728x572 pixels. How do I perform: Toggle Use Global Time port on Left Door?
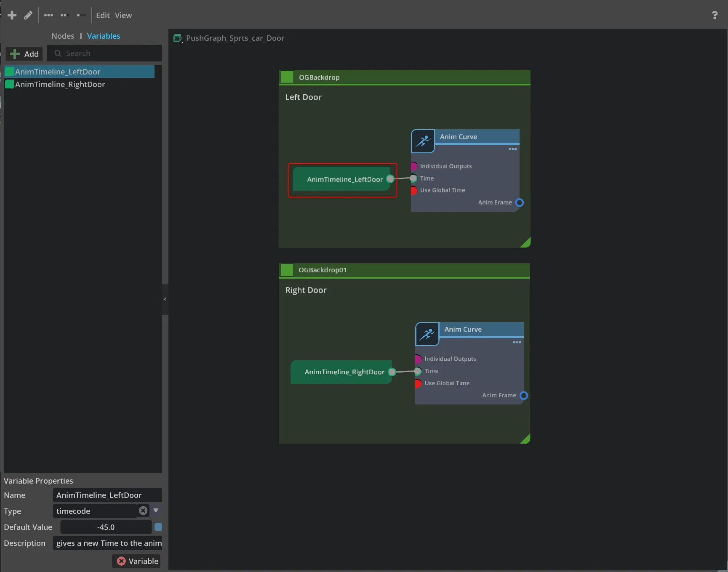pos(414,190)
